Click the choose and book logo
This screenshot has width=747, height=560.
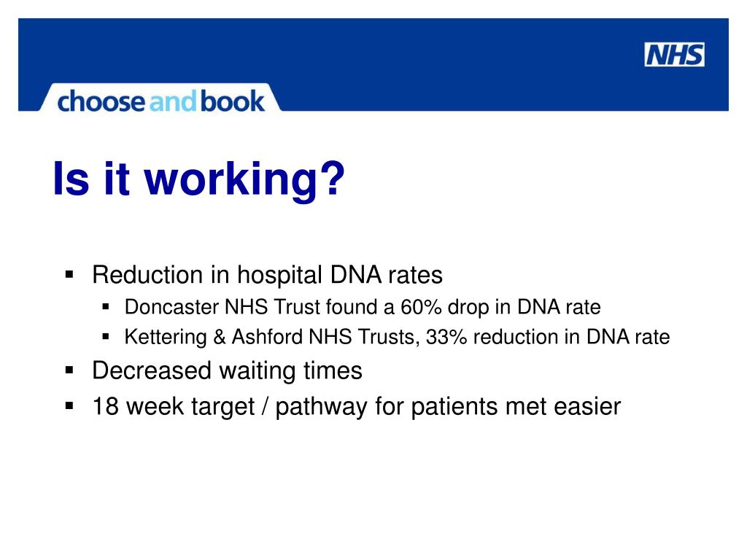coord(160,101)
